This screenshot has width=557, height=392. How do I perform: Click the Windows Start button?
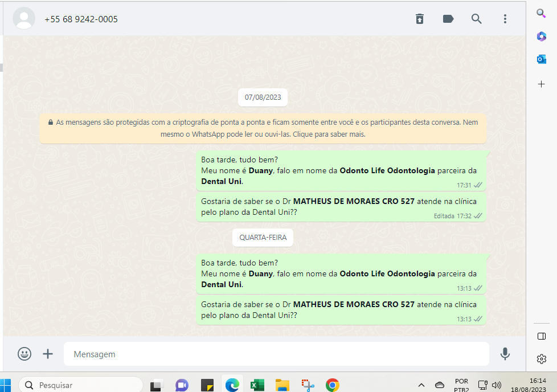pos(5,385)
